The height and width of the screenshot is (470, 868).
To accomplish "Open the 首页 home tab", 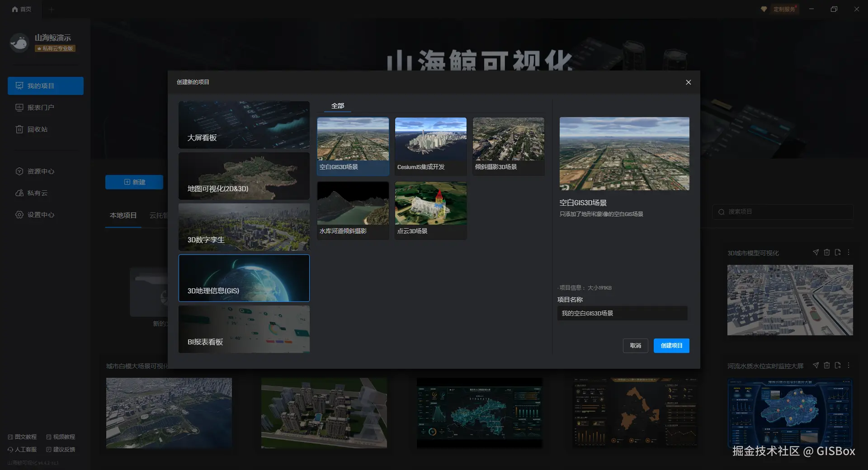I will (x=21, y=9).
